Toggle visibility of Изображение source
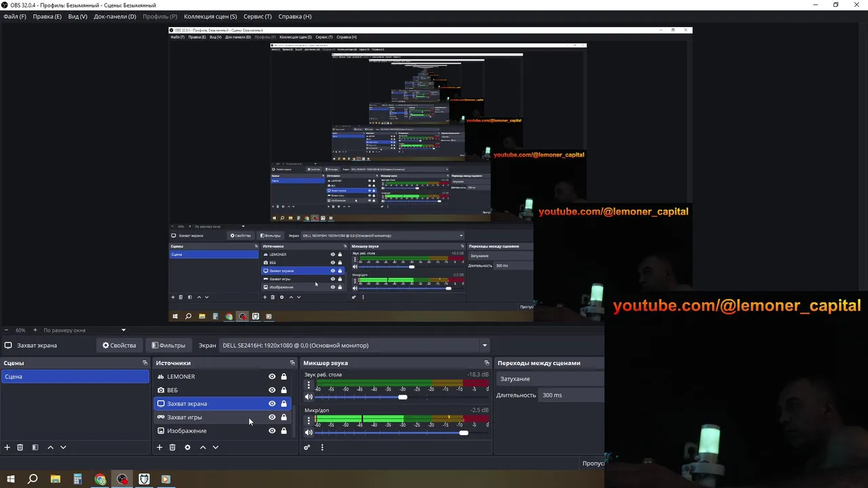The image size is (868, 488). pyautogui.click(x=272, y=431)
